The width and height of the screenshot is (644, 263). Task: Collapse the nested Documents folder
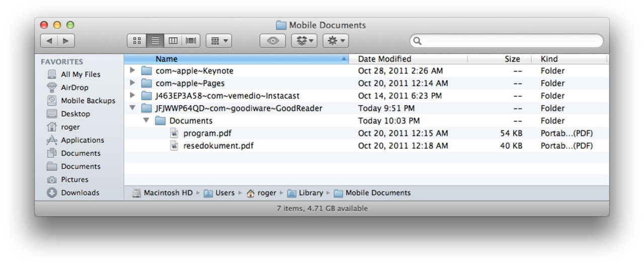[x=146, y=120]
